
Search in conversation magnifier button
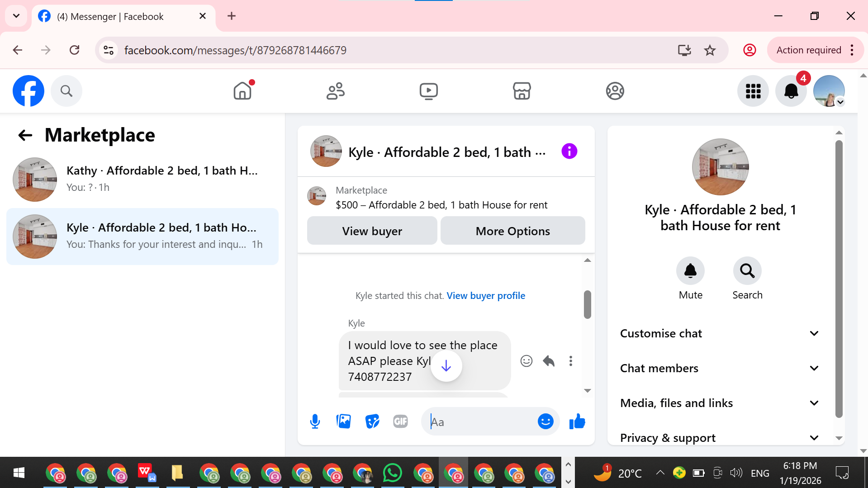coord(747,271)
